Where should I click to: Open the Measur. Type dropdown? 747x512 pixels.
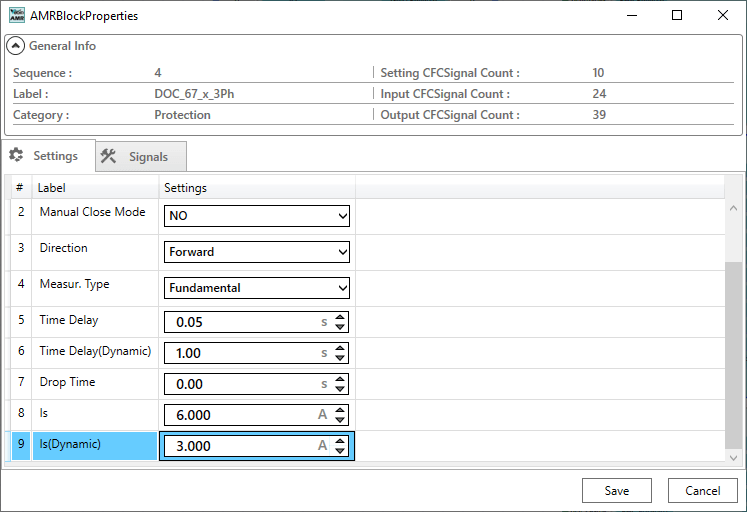point(257,288)
